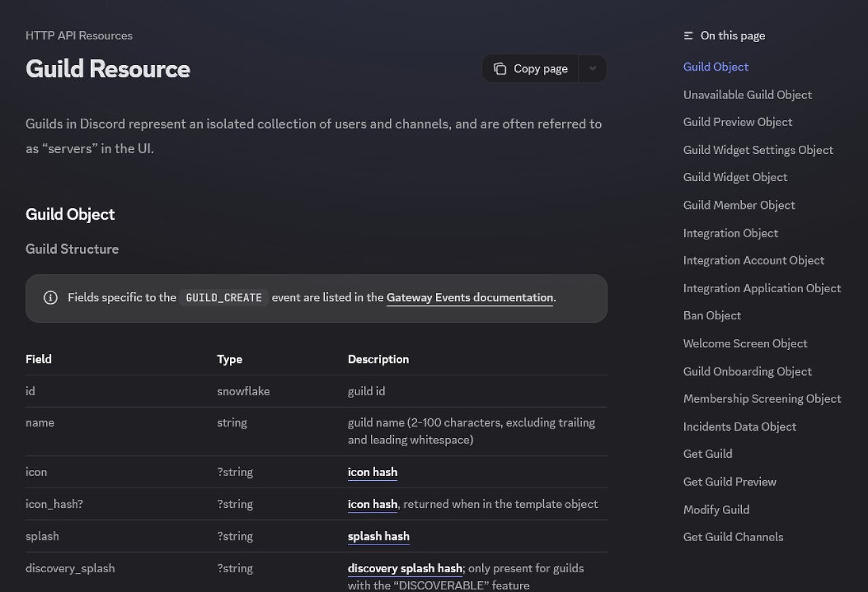The image size is (868, 592).
Task: Click the info icon in GUILD_CREATE note
Action: point(50,298)
